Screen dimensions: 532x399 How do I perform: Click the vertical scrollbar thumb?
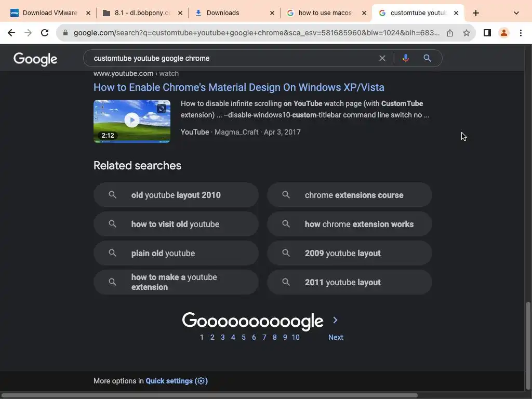point(528,345)
